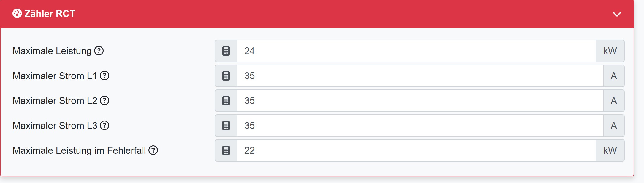Click help icon next to Maximale Leistung
This screenshot has width=644, height=183.
[x=99, y=51]
